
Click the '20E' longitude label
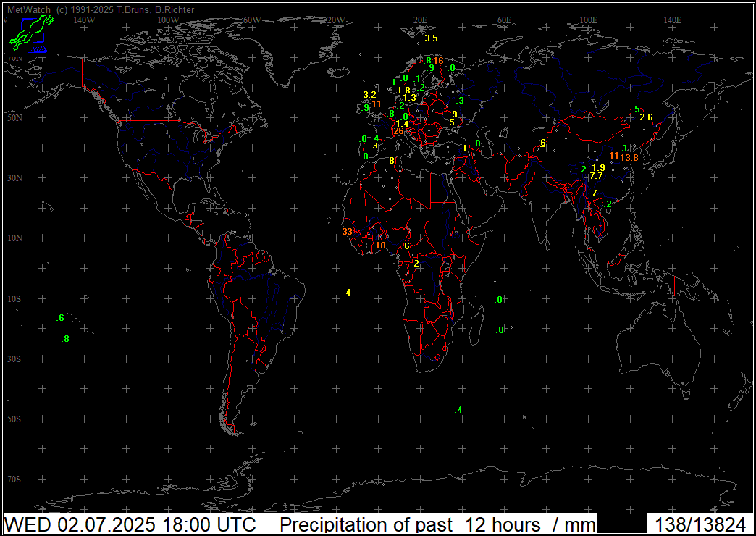[421, 20]
